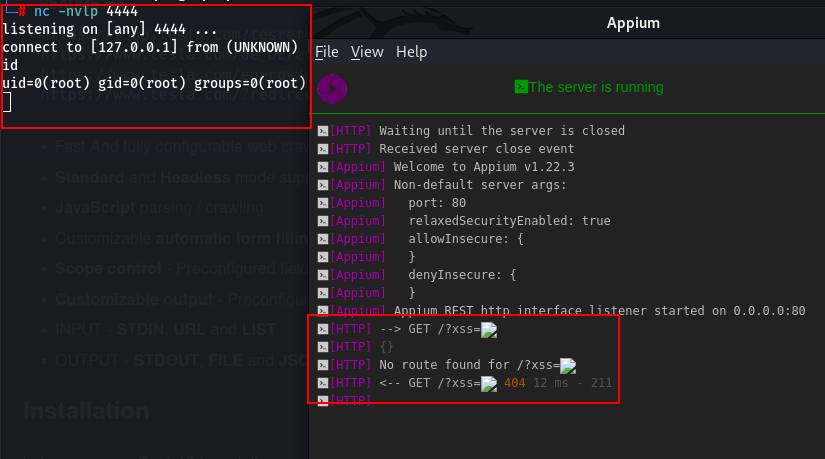This screenshot has width=825, height=459.
Task: Click the orange '404' status code
Action: pos(515,383)
